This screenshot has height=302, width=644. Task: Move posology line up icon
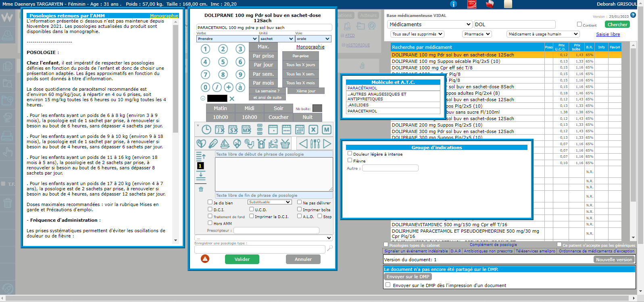tap(201, 156)
